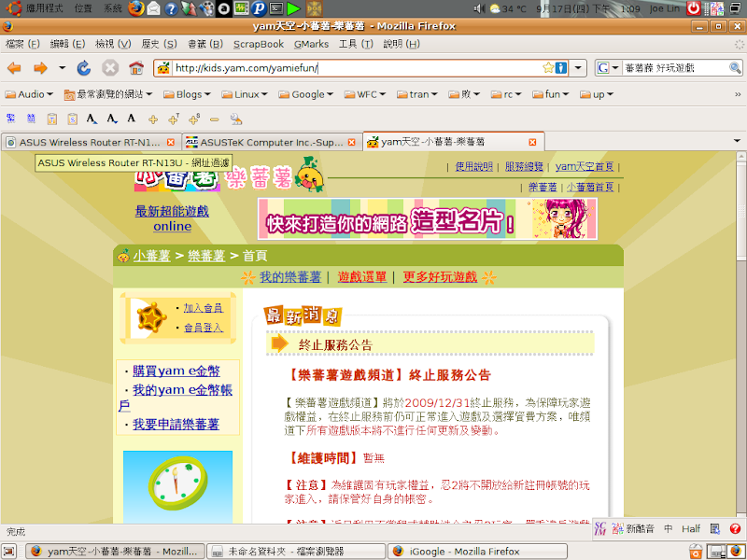Screen dimensions: 747x560
Task: Click the green play arrow launcher
Action: click(x=294, y=8)
